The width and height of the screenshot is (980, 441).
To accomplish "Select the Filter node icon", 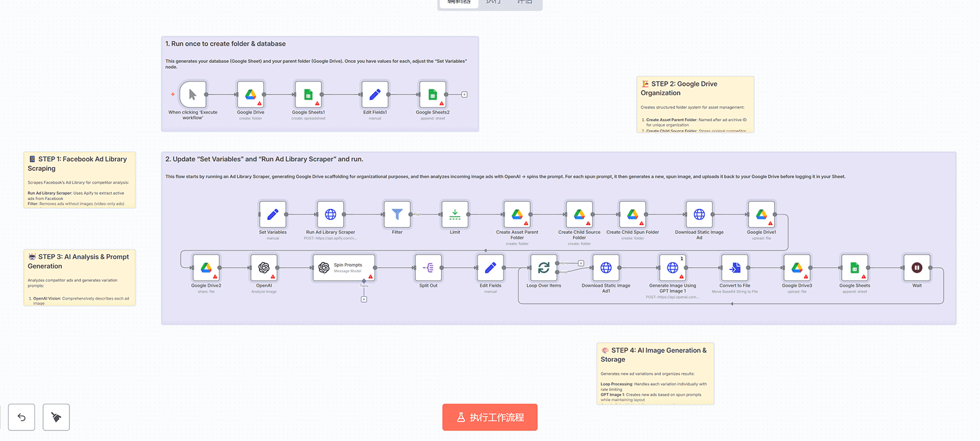I will pos(397,215).
